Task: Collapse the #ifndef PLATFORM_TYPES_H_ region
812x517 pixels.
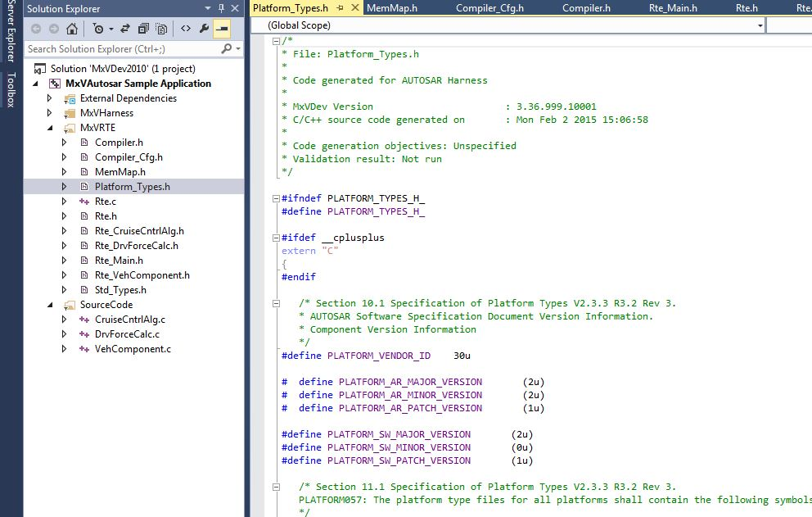Action: point(276,198)
